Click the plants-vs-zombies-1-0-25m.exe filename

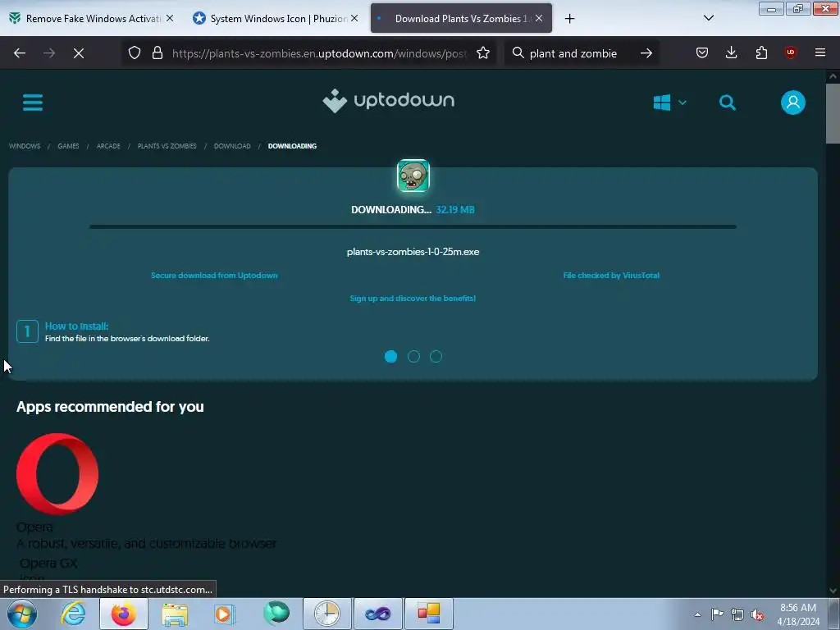pyautogui.click(x=413, y=252)
